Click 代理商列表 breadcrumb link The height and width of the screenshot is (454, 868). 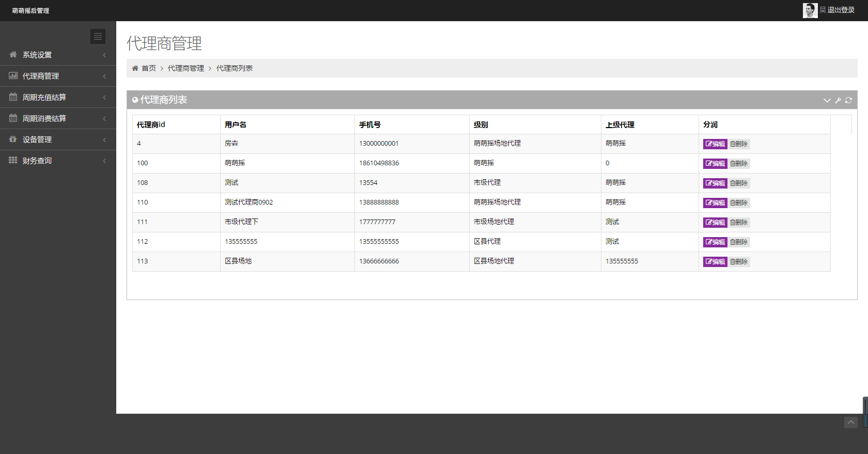pyautogui.click(x=235, y=68)
